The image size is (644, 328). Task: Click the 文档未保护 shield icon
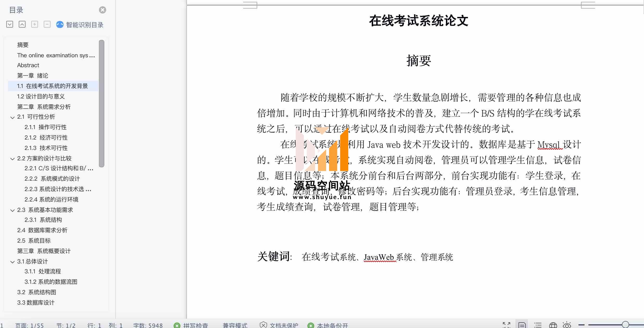pos(263,325)
